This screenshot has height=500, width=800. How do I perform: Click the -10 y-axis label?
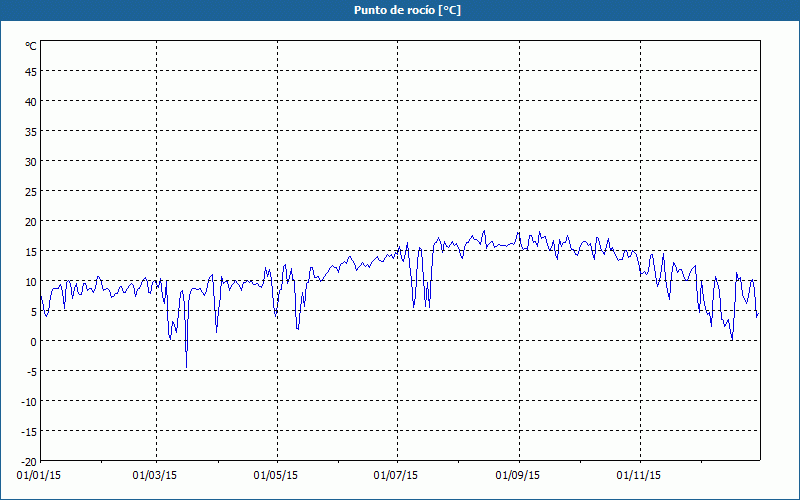tap(29, 402)
